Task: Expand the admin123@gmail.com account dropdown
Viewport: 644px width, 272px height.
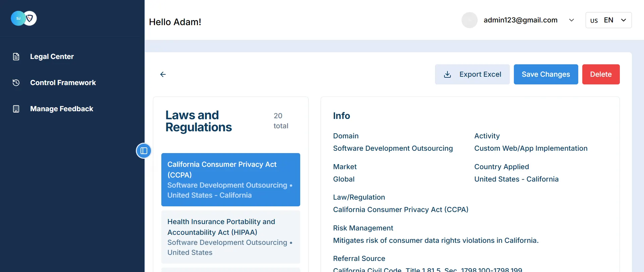Action: (x=572, y=20)
